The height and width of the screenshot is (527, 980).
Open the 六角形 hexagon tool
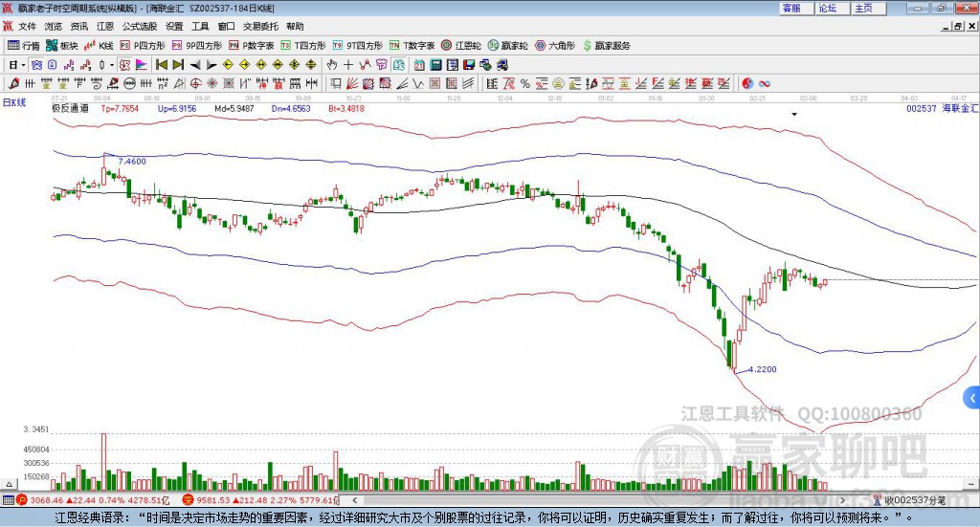555,46
